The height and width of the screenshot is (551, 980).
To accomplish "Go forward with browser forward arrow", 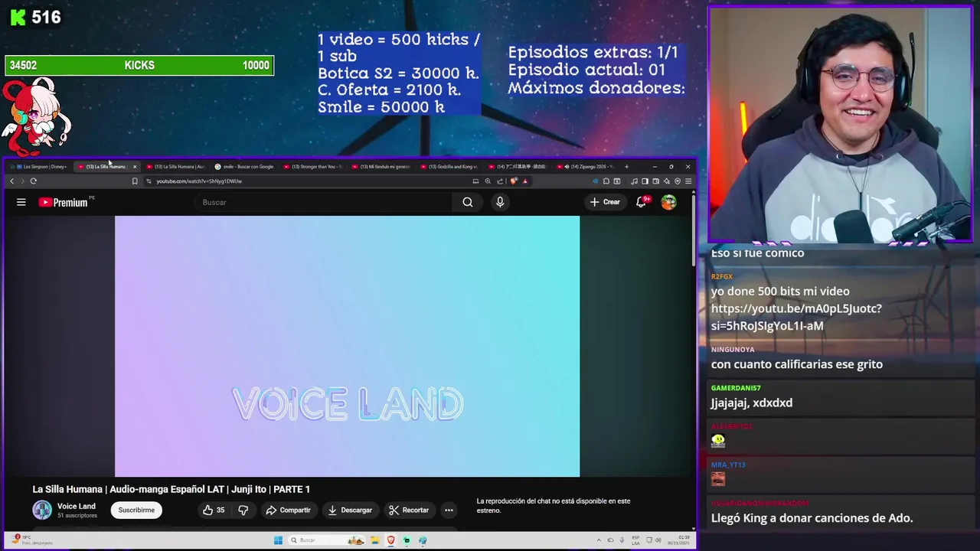I will click(x=22, y=181).
